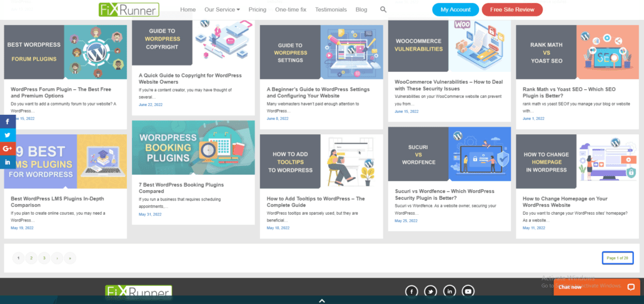
Task: Open footer YouTube circle icon
Action: coord(468,292)
